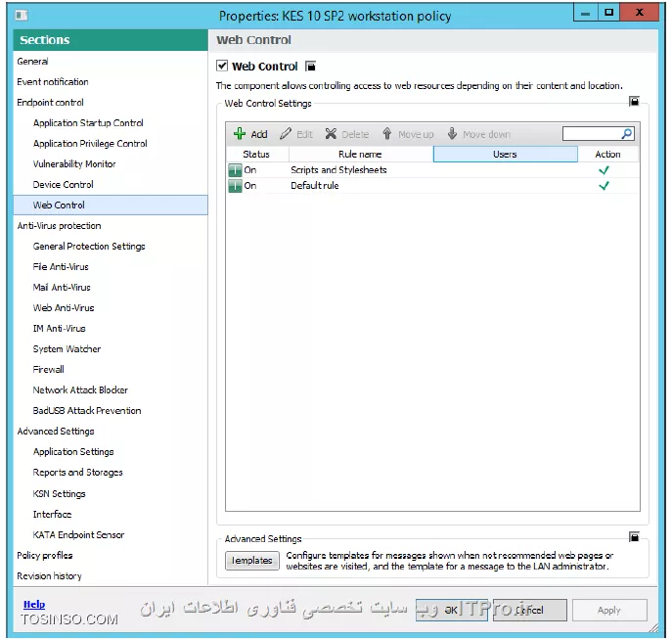The height and width of the screenshot is (640, 672).
Task: Click the lock icon for Advanced Settings group
Action: point(634,536)
